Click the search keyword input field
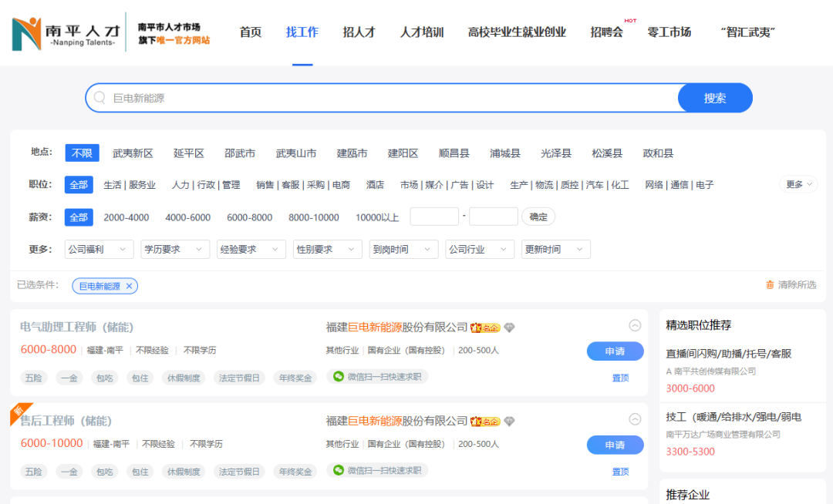The width and height of the screenshot is (833, 504). pos(393,98)
